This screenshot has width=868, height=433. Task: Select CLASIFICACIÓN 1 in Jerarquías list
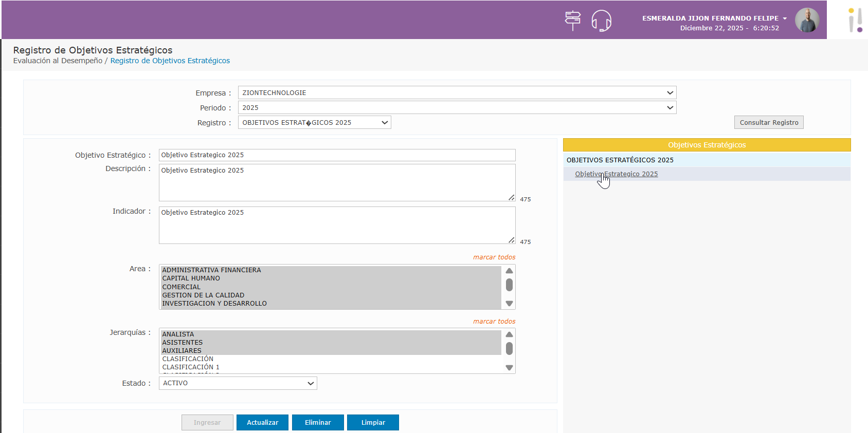click(x=331, y=367)
